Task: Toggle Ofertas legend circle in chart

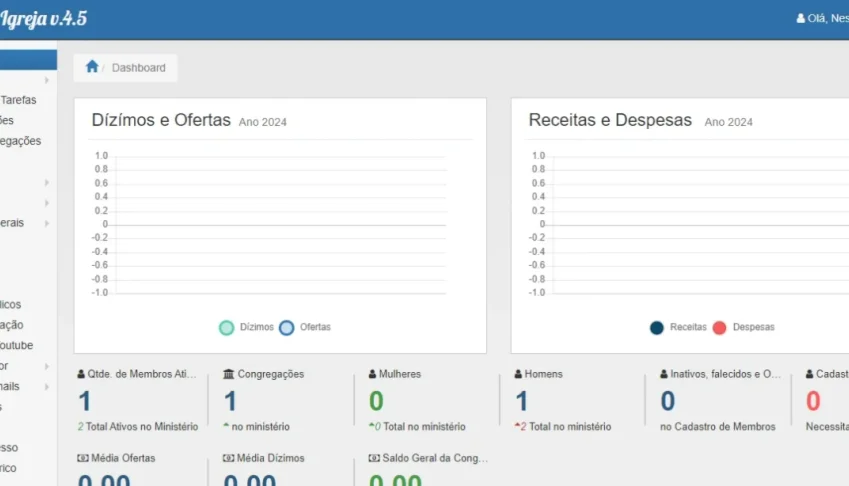Action: tap(286, 327)
